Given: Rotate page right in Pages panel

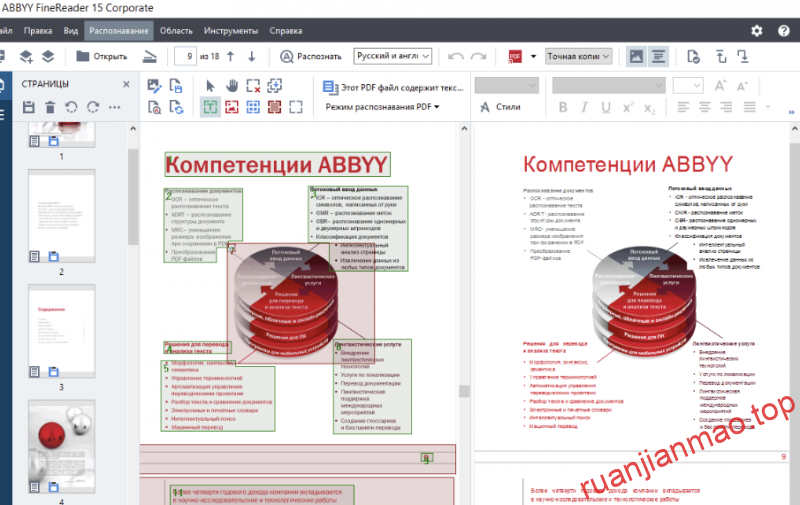Looking at the screenshot, I should pyautogui.click(x=92, y=106).
